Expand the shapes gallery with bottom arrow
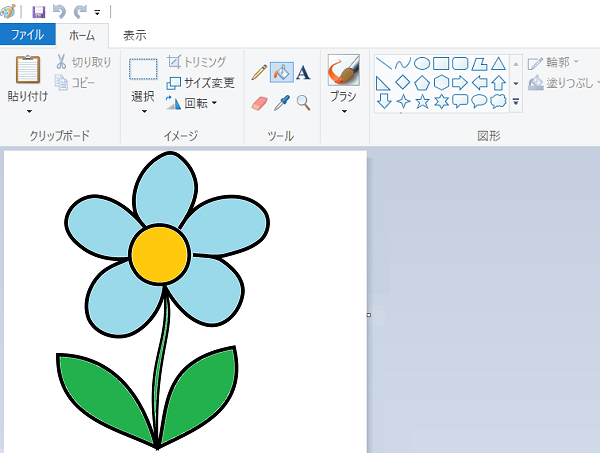 pos(516,102)
